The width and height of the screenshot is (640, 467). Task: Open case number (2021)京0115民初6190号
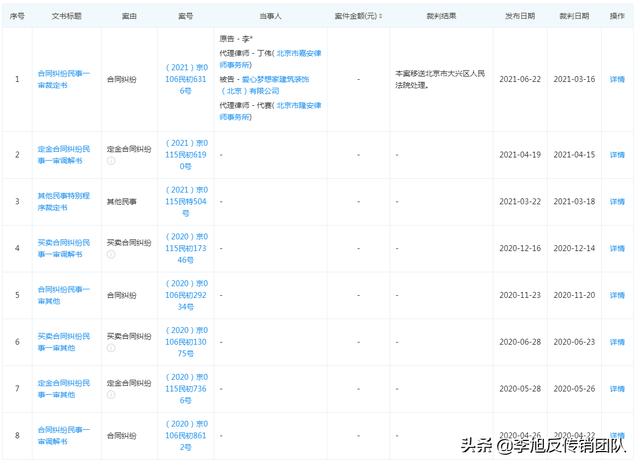186,155
